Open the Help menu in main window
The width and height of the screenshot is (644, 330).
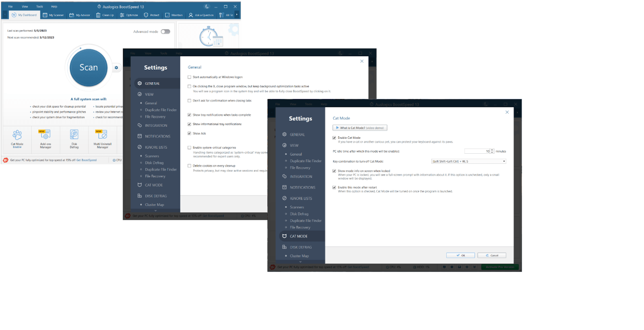coord(54,6)
